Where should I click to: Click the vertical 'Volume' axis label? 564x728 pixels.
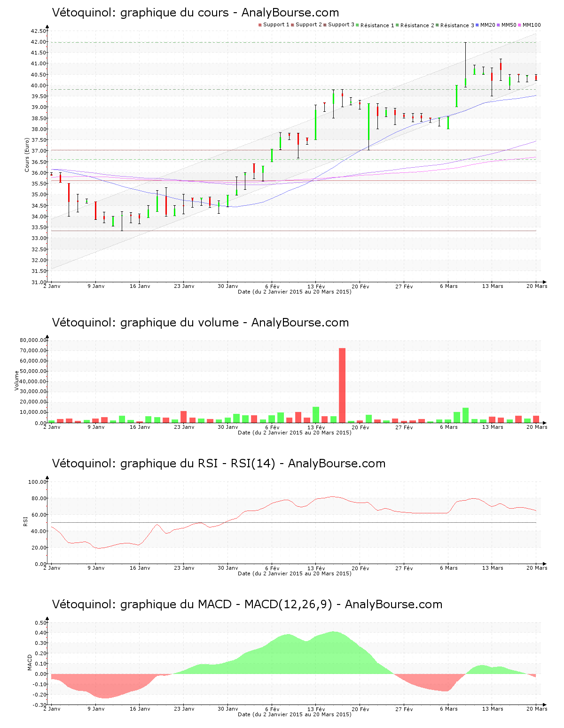(17, 380)
